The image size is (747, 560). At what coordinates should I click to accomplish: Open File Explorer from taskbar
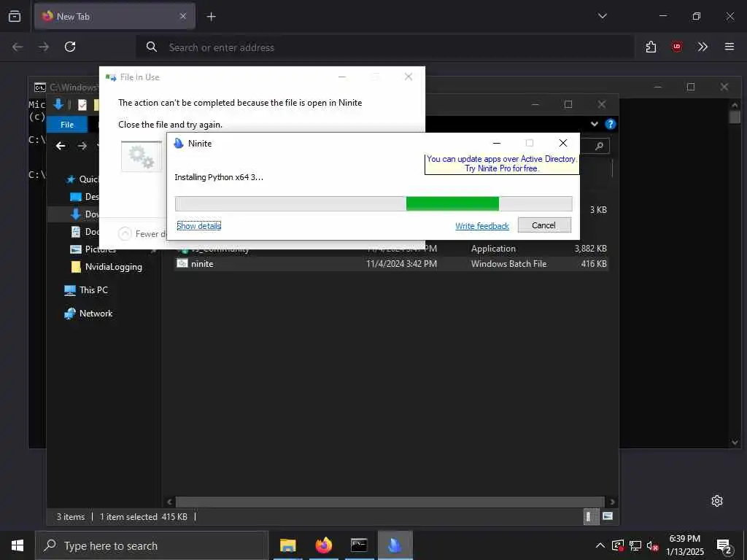click(287, 545)
